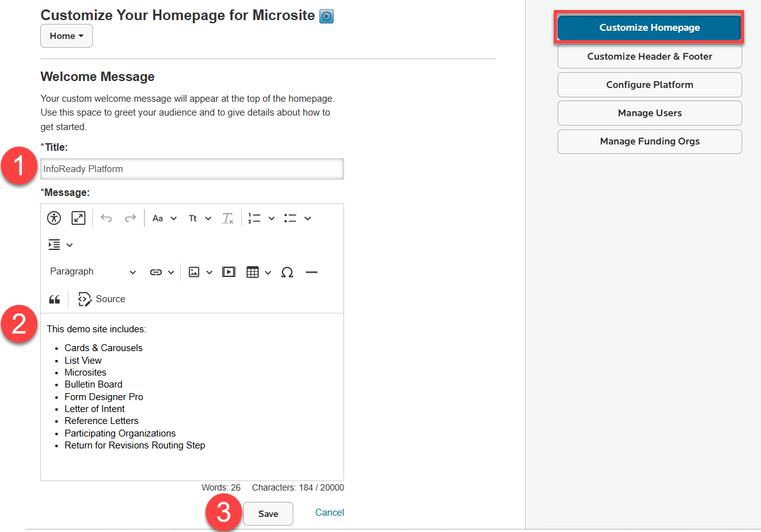761x532 pixels.
Task: Click the 'Words: 26' counter text
Action: (221, 488)
